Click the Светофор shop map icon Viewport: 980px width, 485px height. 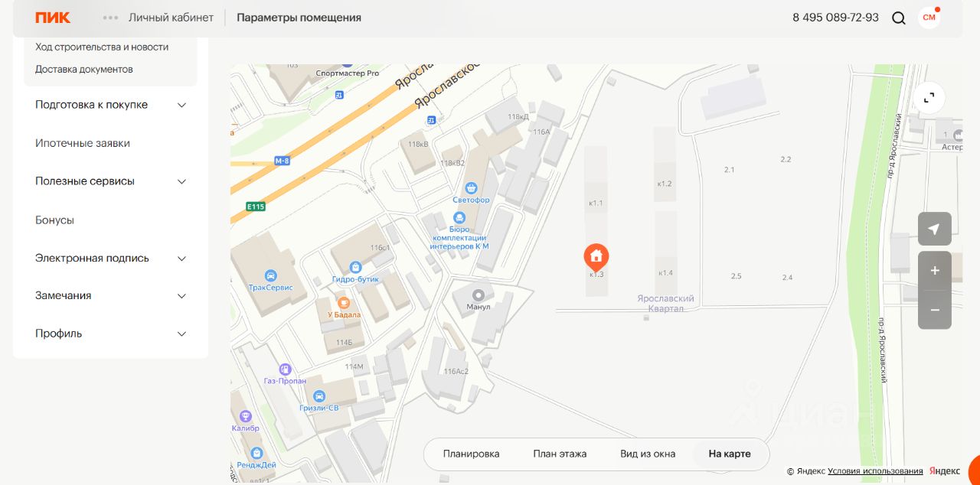(471, 187)
